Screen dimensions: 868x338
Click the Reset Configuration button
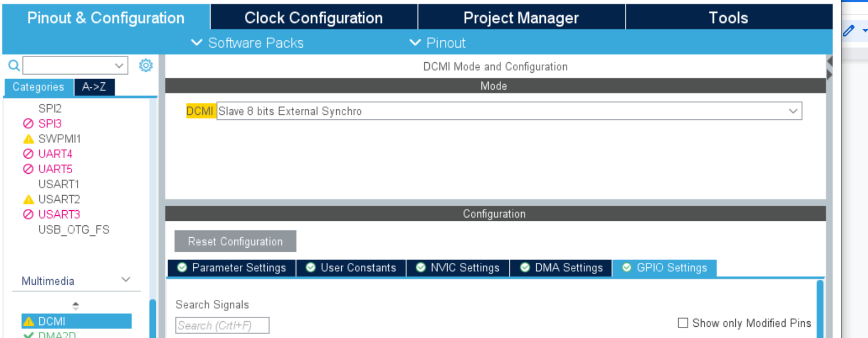pos(235,242)
